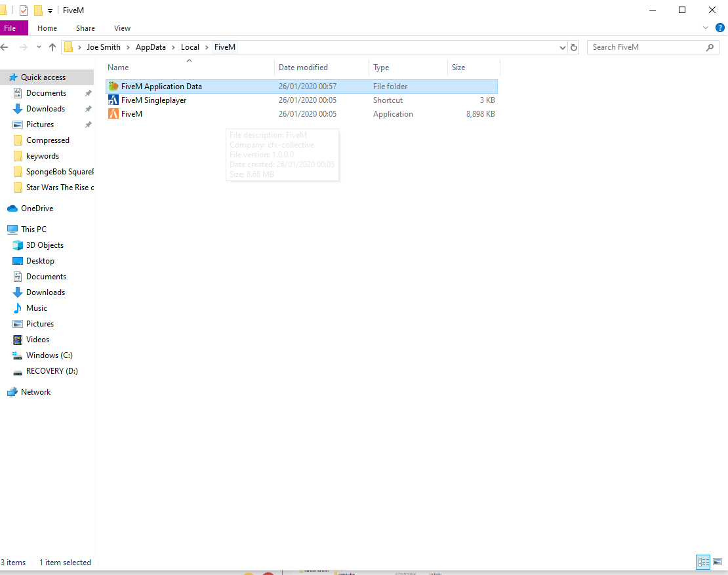Open Help with the question mark icon
This screenshot has width=728, height=575.
coord(719,28)
